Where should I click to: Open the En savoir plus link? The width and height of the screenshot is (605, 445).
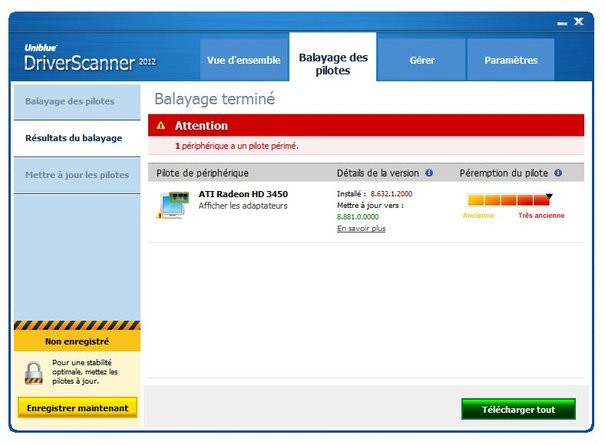pyautogui.click(x=361, y=228)
